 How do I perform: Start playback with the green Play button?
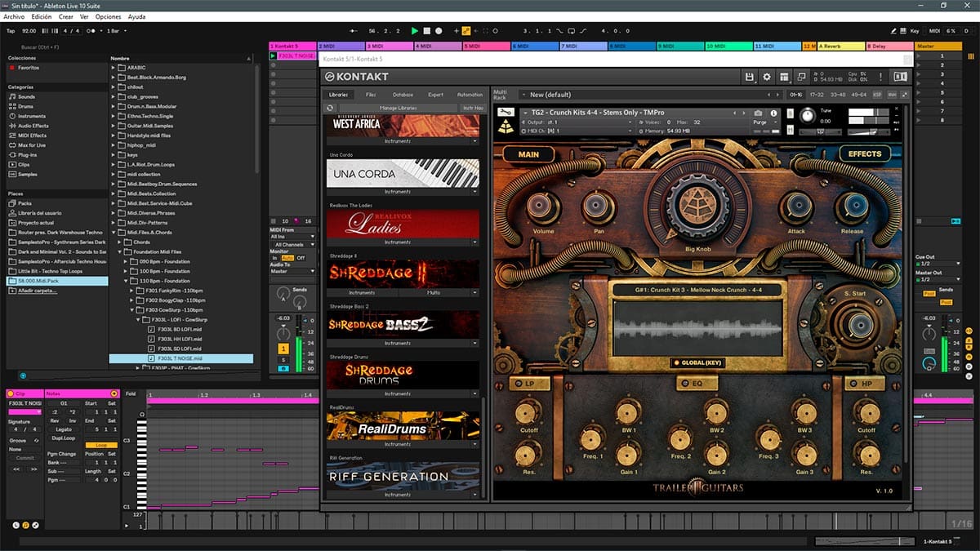click(x=415, y=31)
